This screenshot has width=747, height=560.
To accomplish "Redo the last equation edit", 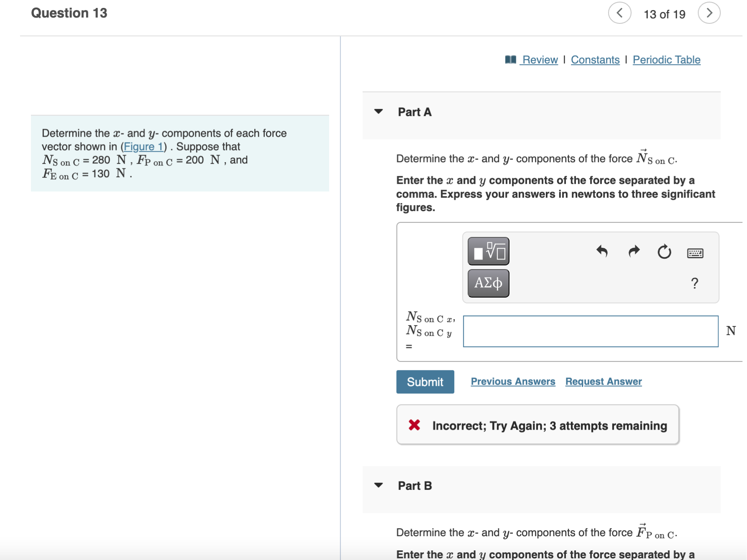I will click(x=634, y=251).
